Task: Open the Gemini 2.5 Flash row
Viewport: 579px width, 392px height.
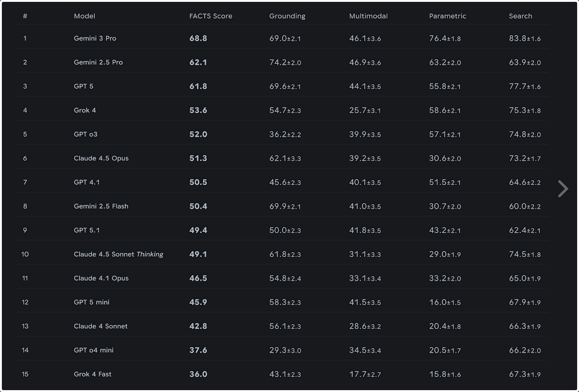Action: pos(101,206)
